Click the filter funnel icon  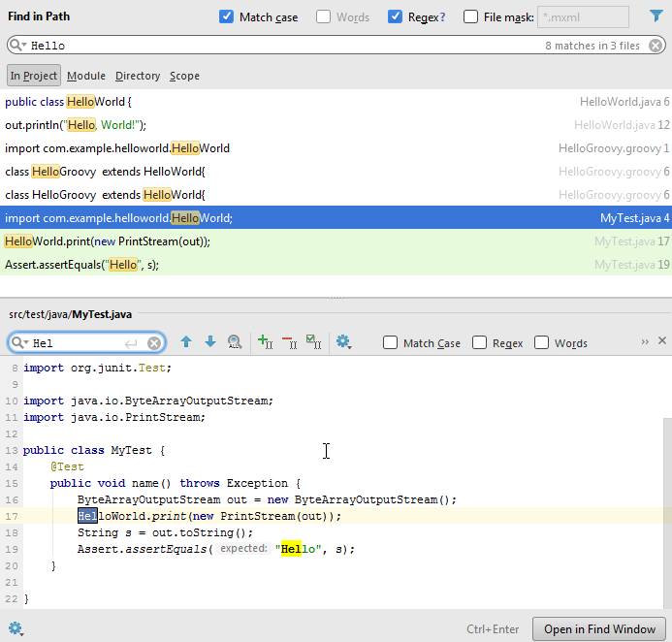tap(656, 16)
